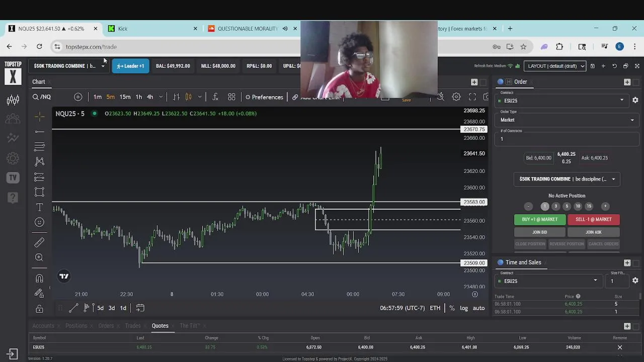Expand the timeframe interval chevron
The height and width of the screenshot is (362, 644).
(160, 97)
